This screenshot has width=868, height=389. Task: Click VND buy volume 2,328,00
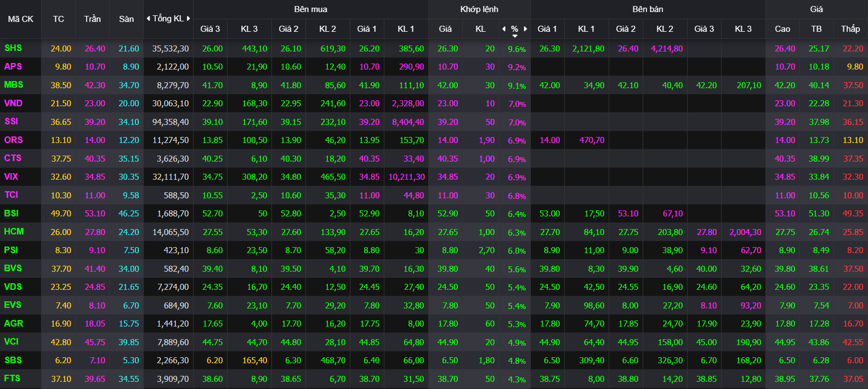coord(408,104)
